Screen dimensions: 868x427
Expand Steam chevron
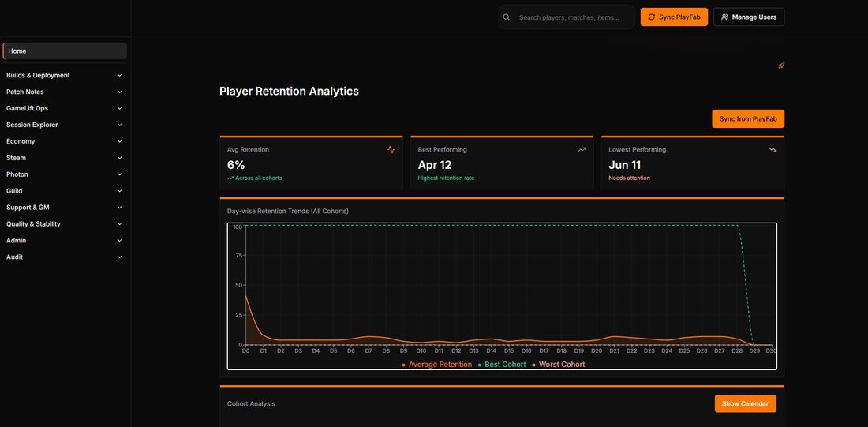[120, 158]
